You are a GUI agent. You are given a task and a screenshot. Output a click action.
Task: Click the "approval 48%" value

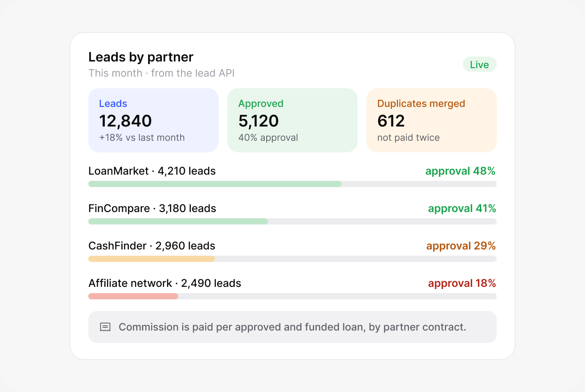click(461, 171)
